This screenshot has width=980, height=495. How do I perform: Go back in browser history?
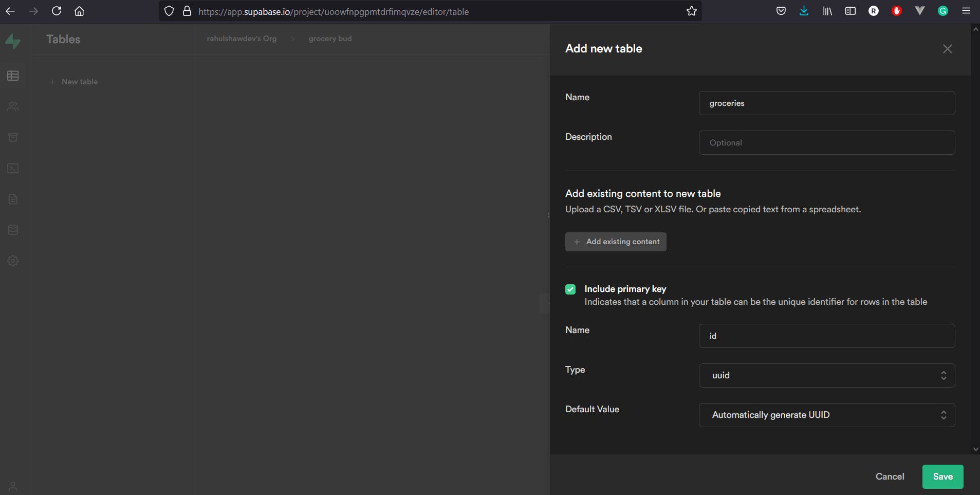tap(10, 11)
